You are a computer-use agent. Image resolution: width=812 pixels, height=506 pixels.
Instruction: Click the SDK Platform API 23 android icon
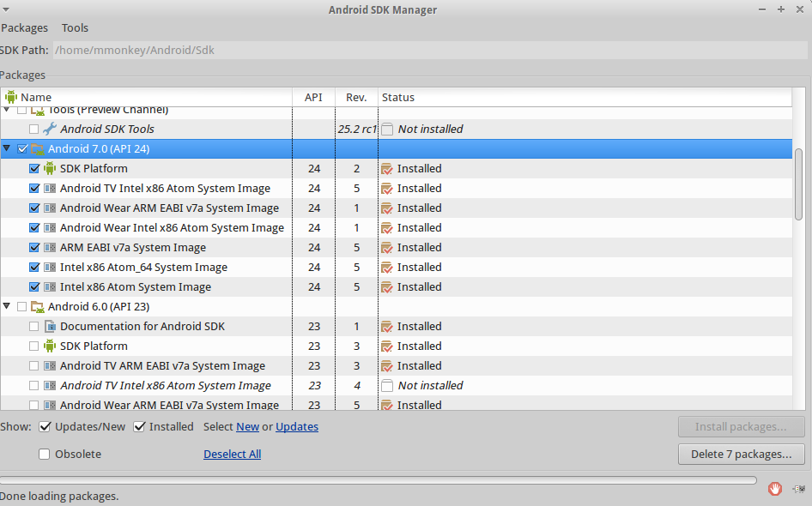click(x=50, y=346)
